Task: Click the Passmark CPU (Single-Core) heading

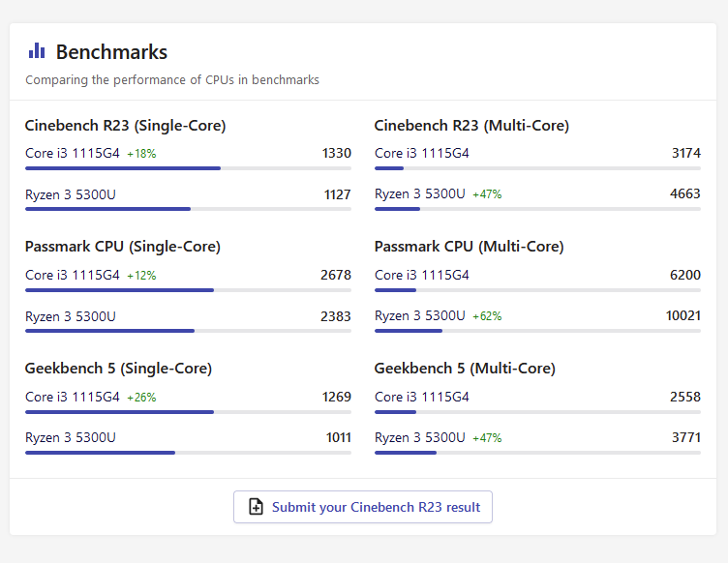Action: (x=123, y=247)
